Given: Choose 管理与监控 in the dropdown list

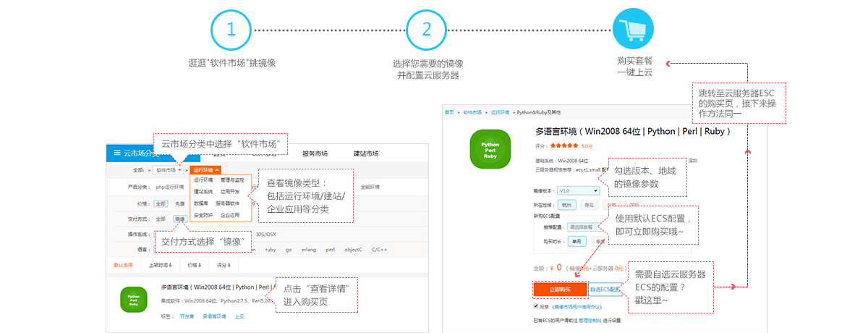Looking at the screenshot, I should 232,180.
